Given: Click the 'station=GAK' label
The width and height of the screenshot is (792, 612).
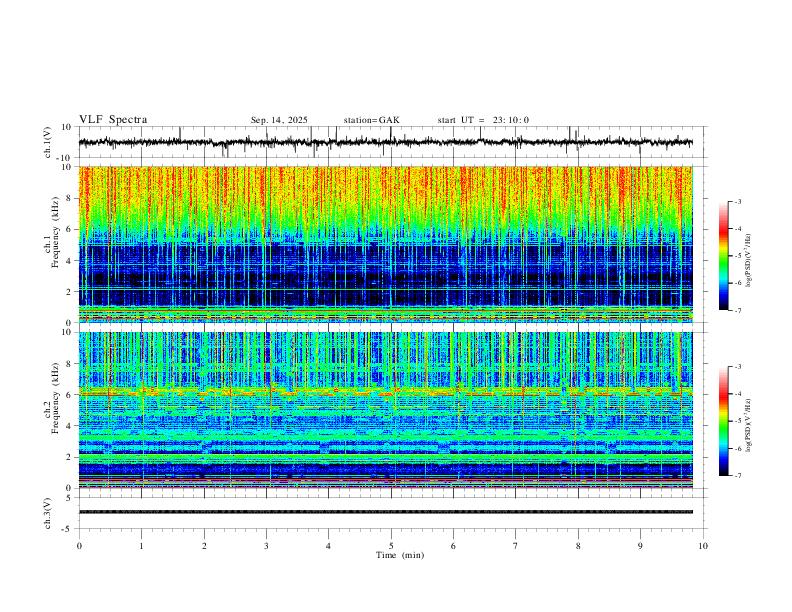Looking at the screenshot, I should [371, 120].
